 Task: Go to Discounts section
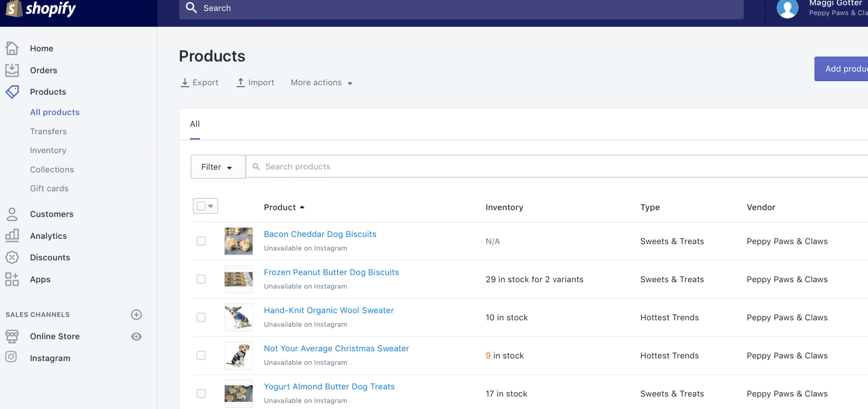(x=50, y=258)
